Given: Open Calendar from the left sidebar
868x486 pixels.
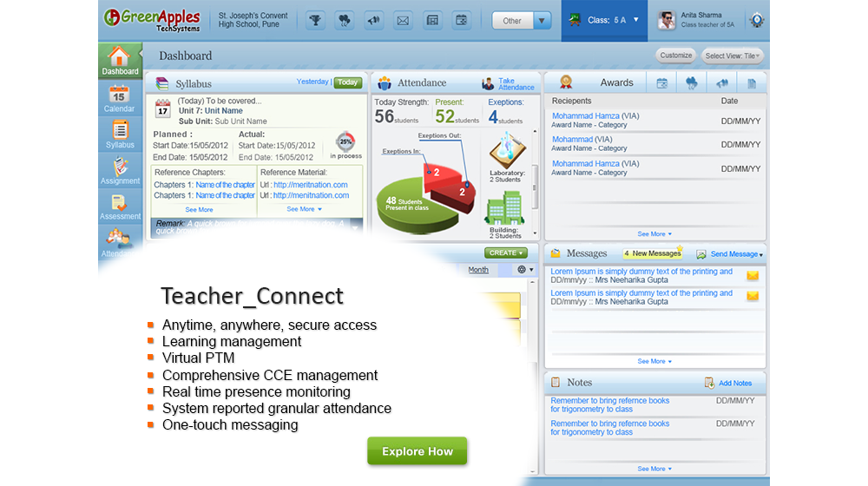Looking at the screenshot, I should [119, 99].
